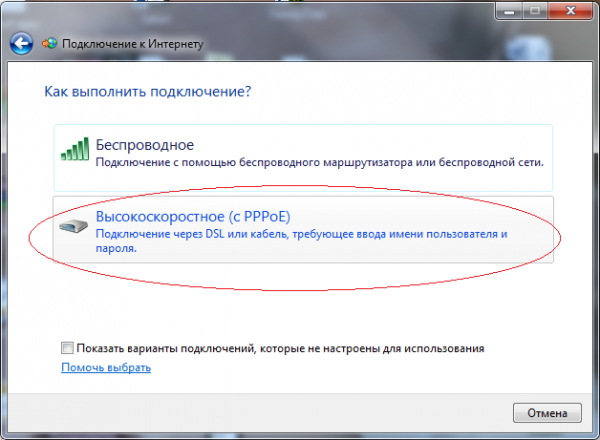Close the wizard with the red X
The height and width of the screenshot is (440, 600).
[x=570, y=11]
